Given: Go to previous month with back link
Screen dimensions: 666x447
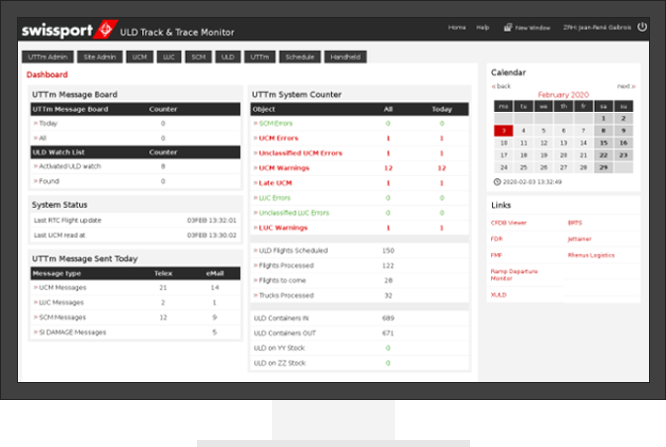Looking at the screenshot, I should coord(503,86).
